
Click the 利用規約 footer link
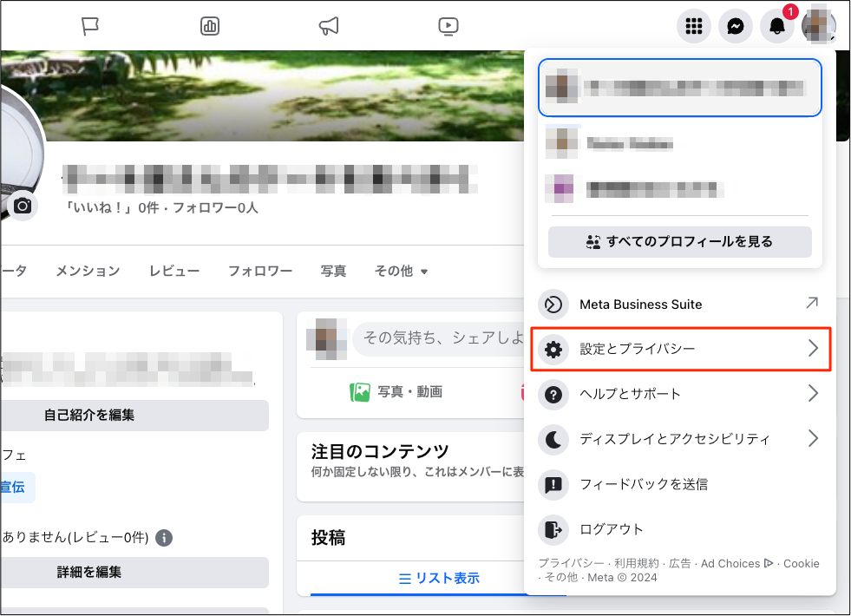[x=637, y=563]
